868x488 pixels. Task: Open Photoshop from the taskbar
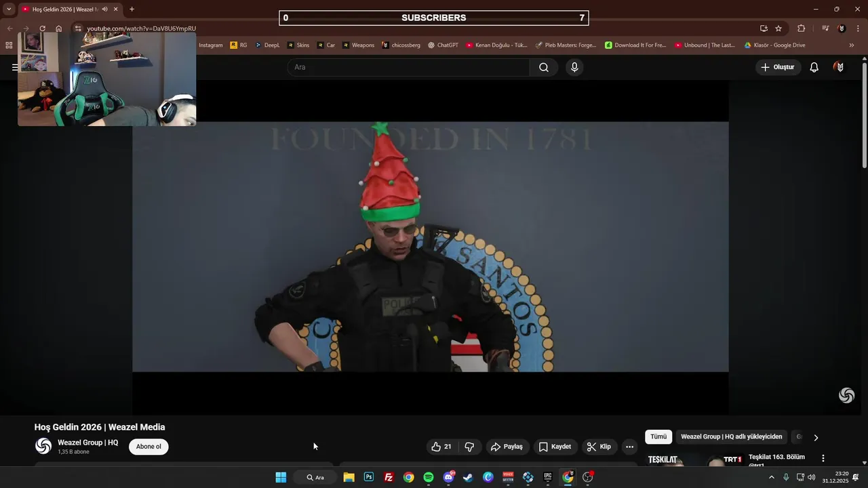click(369, 477)
